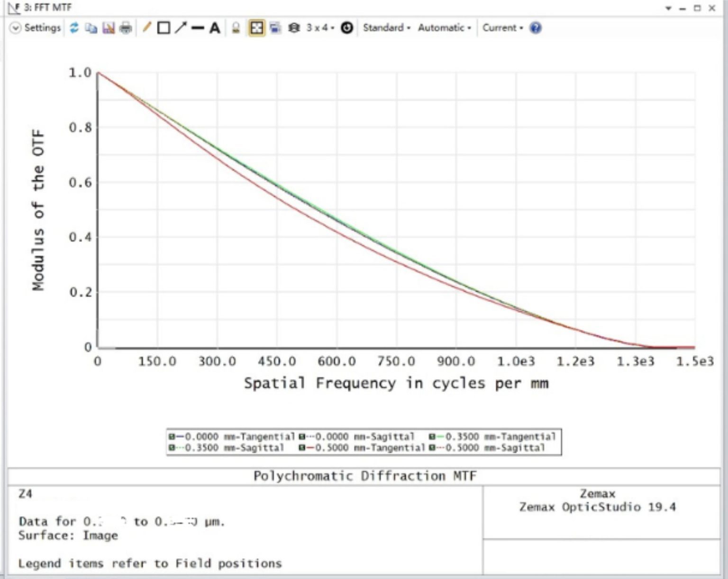Select the arrow annotation tool
This screenshot has width=728, height=579.
tap(181, 28)
